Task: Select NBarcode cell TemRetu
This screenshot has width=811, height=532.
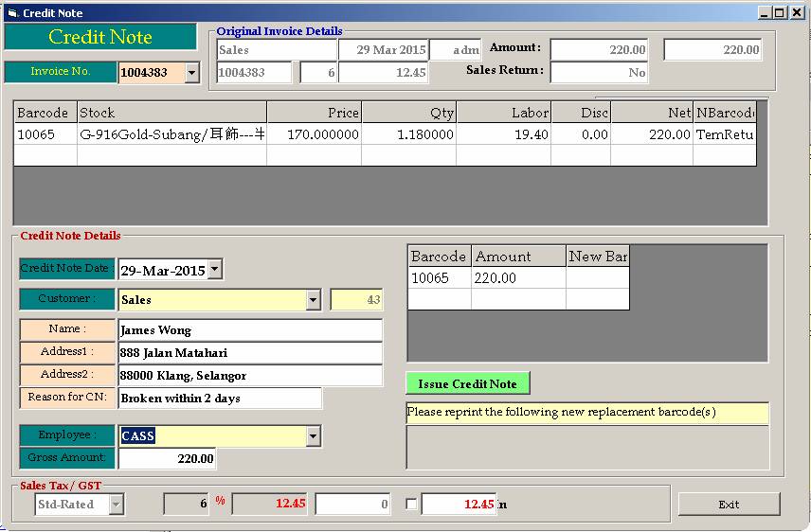Action: pos(725,134)
